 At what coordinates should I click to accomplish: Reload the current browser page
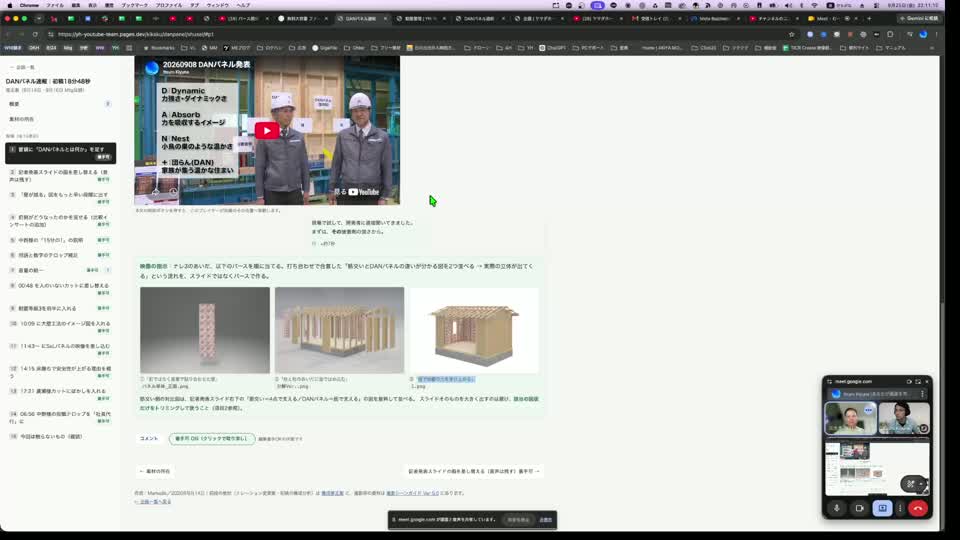(x=35, y=34)
